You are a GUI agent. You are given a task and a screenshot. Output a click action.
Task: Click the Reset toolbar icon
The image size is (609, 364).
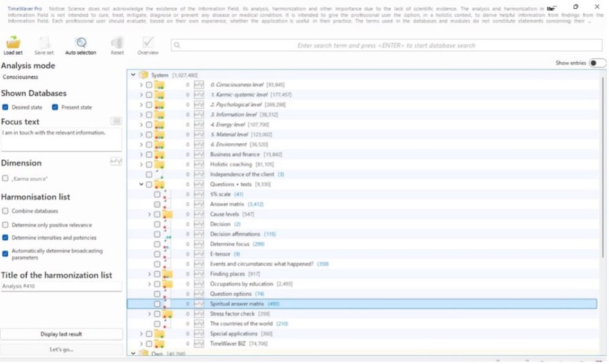coord(117,43)
